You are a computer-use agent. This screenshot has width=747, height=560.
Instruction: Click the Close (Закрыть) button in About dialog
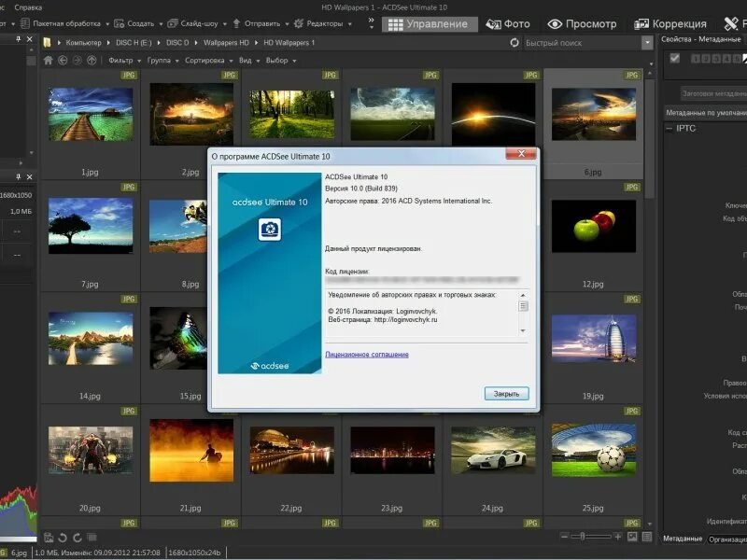tap(506, 394)
